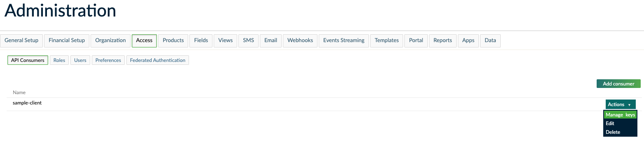The width and height of the screenshot is (644, 166).
Task: Go to the Email tab
Action: click(271, 40)
